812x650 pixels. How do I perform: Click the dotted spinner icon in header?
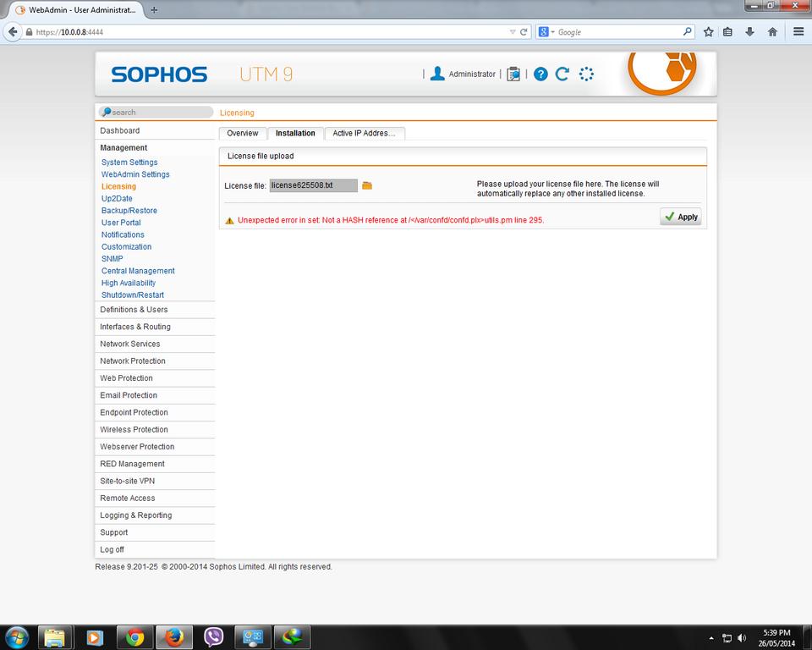pyautogui.click(x=586, y=74)
